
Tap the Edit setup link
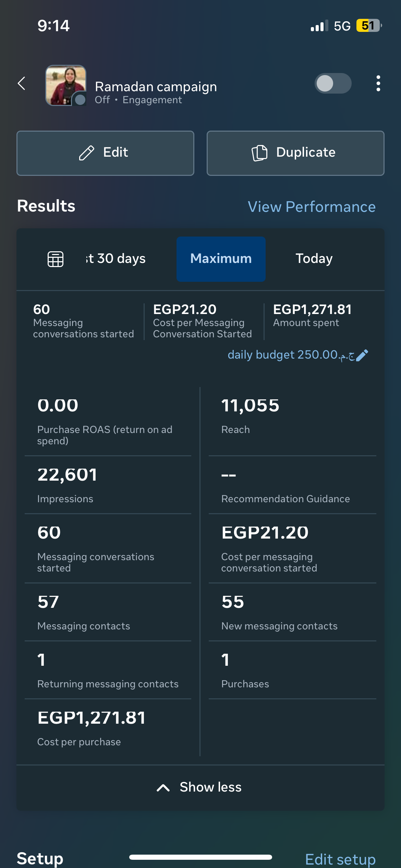[x=340, y=859]
